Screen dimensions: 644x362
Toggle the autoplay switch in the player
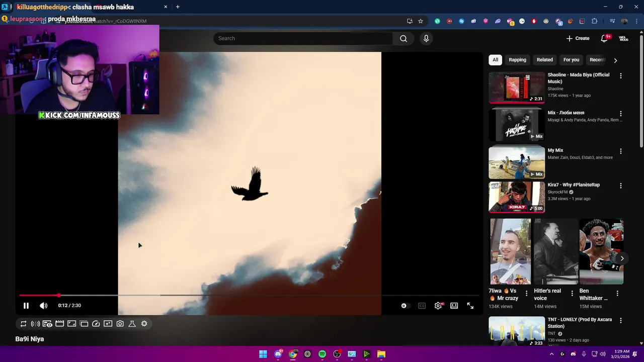click(x=406, y=306)
